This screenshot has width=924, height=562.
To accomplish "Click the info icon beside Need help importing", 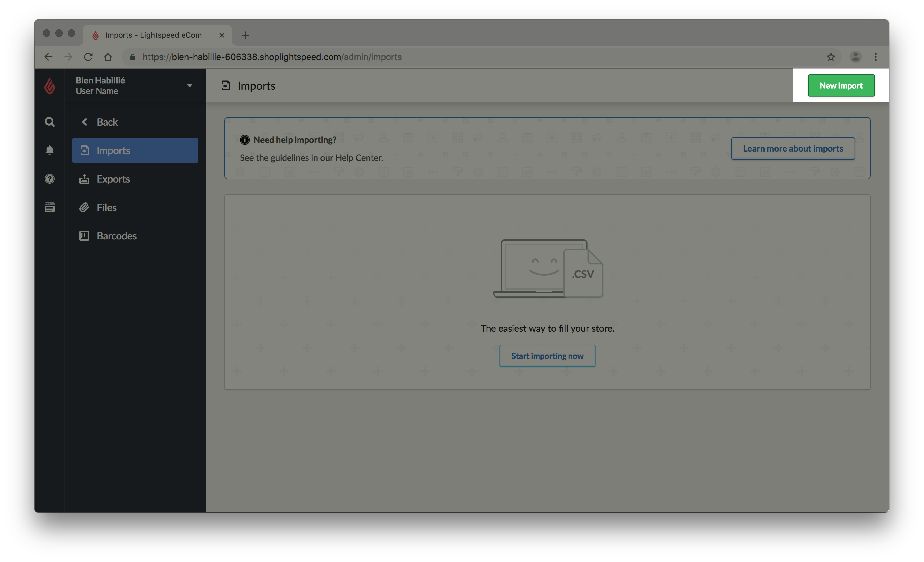I will [244, 140].
